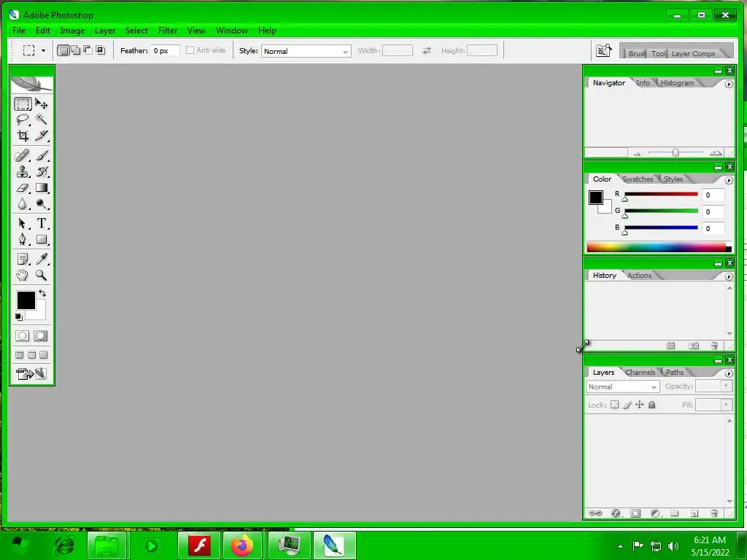747x560 pixels.
Task: Open the Layer Comps tab in palette well
Action: [x=693, y=54]
